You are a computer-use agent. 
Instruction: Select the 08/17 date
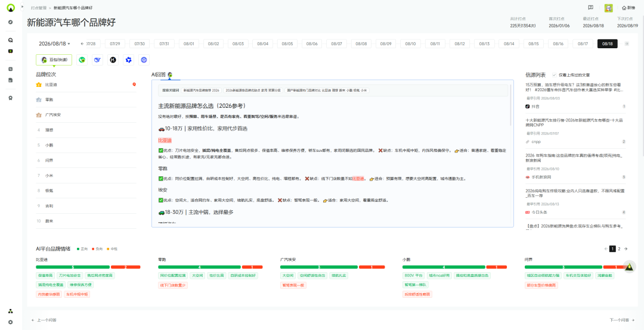[x=583, y=43]
